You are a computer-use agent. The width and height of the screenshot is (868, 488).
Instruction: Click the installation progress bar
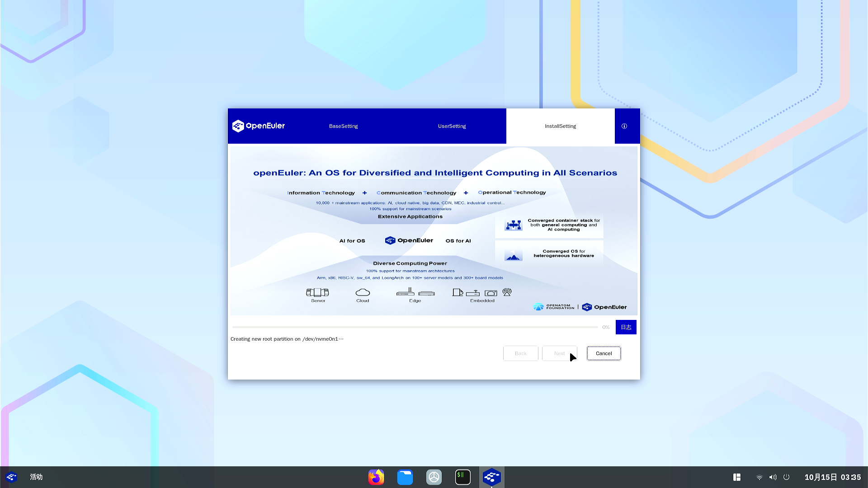[x=415, y=327]
